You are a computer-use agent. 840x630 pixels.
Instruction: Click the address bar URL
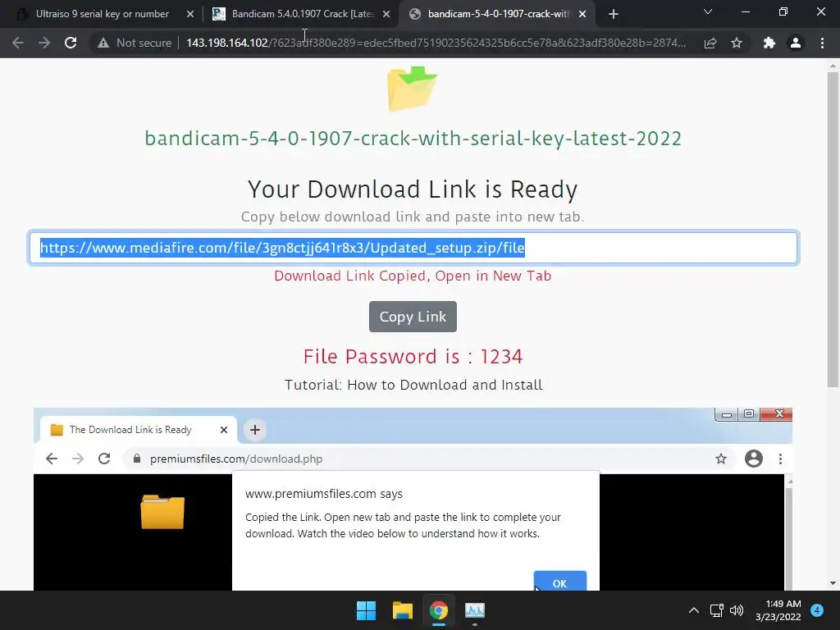436,43
